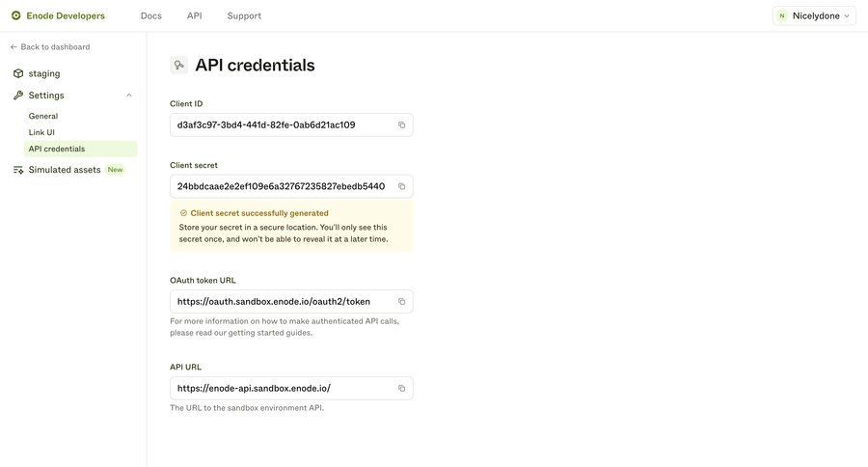This screenshot has width=868, height=467.
Task: Open the Docs menu
Action: click(151, 15)
